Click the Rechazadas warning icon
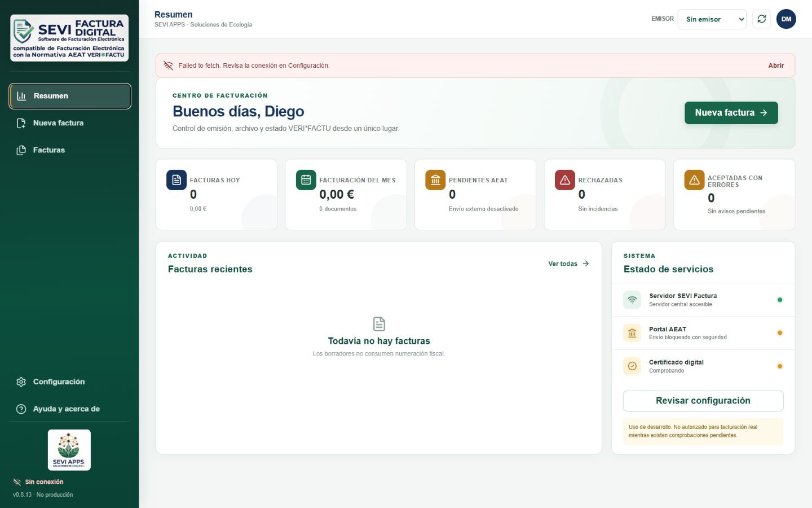The image size is (812, 508). (565, 180)
